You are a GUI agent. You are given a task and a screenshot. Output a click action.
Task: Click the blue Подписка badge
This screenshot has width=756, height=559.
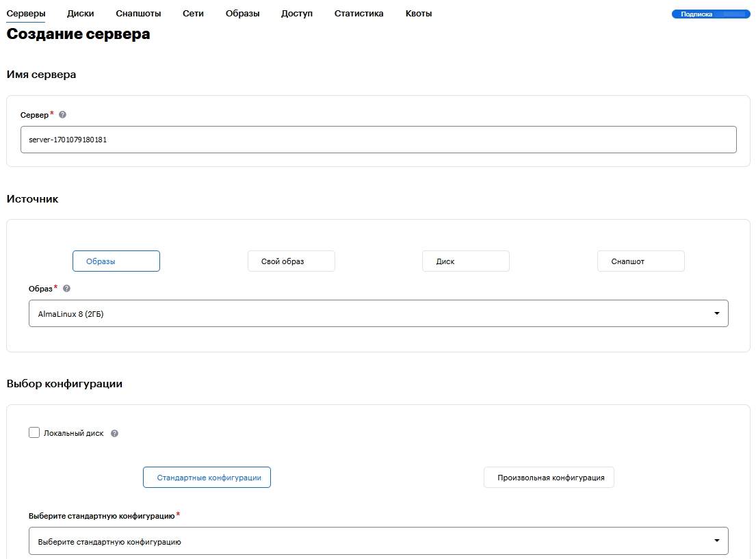coord(710,14)
